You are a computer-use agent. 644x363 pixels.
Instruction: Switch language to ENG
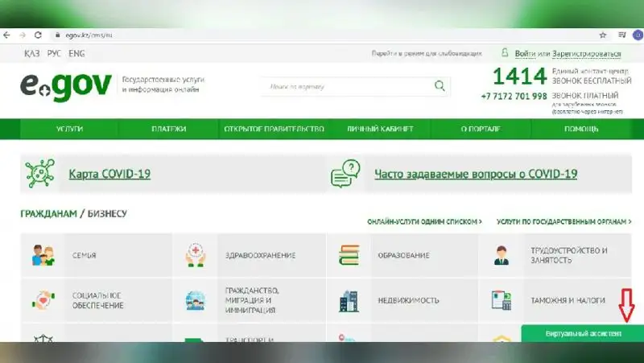76,54
